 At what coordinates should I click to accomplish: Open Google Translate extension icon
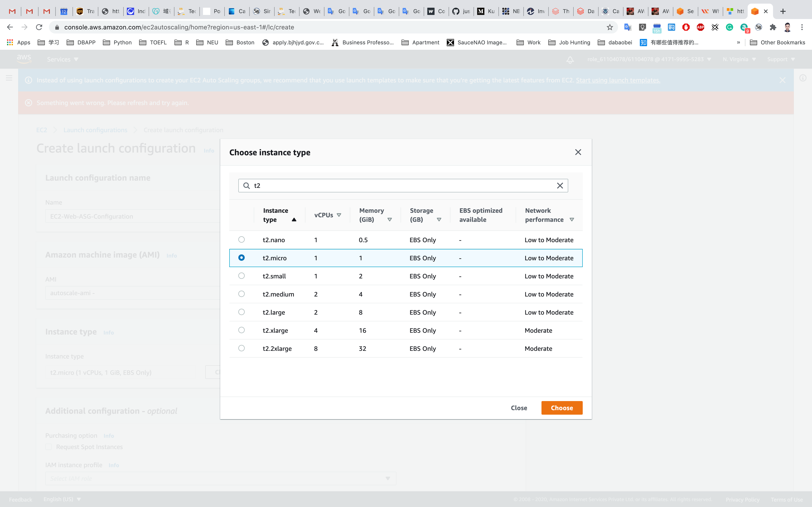[627, 27]
